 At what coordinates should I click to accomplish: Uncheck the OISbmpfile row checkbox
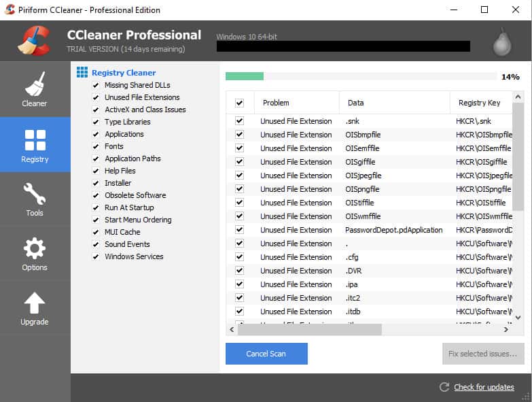[x=240, y=135]
